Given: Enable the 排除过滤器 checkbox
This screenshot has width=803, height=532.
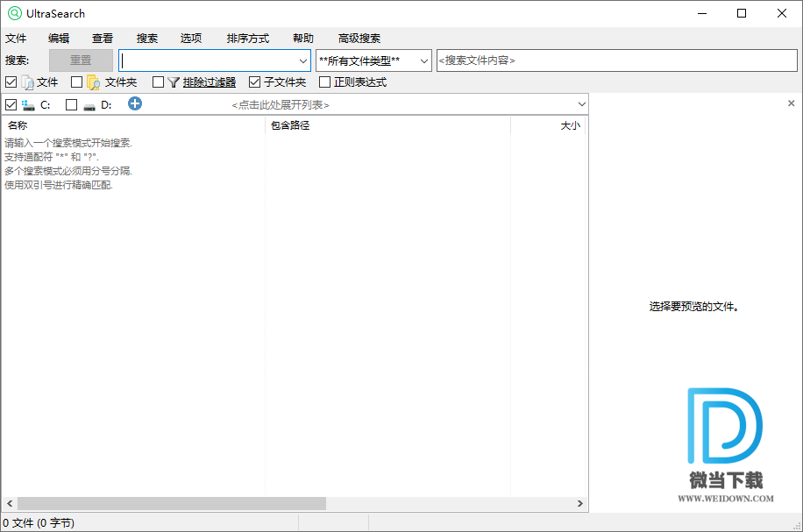Looking at the screenshot, I should pos(159,82).
